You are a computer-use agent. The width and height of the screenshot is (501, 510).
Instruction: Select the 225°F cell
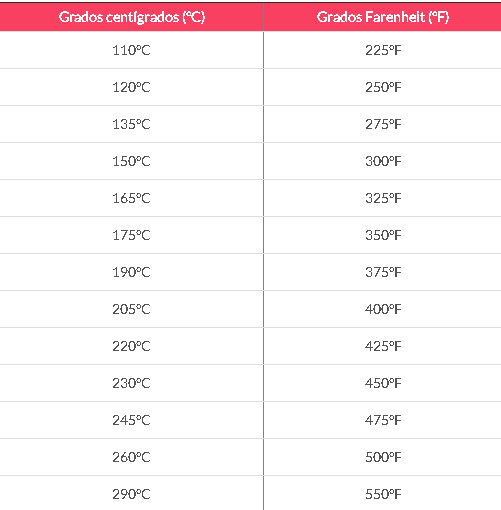pyautogui.click(x=382, y=50)
